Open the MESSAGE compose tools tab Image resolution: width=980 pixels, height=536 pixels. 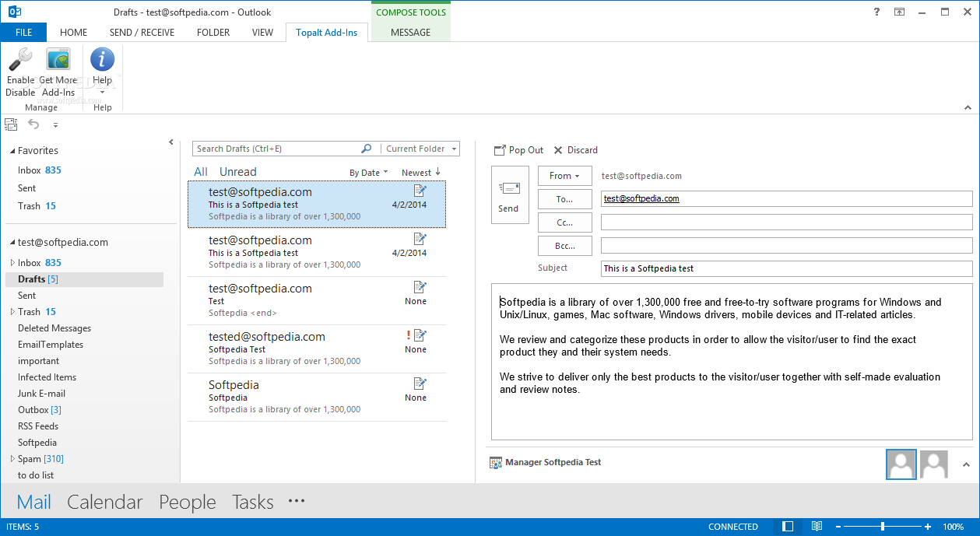[x=410, y=33]
